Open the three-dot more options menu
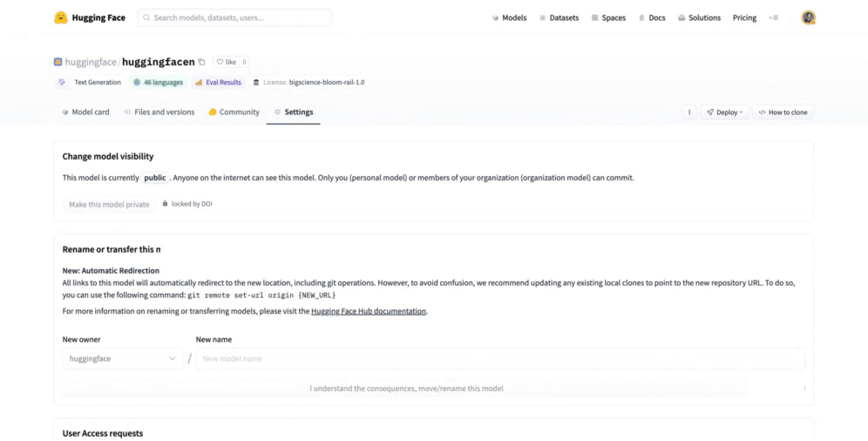 point(689,112)
